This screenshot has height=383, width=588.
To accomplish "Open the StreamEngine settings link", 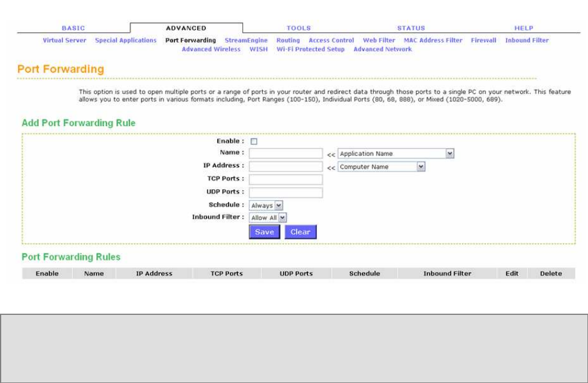I will pos(246,40).
